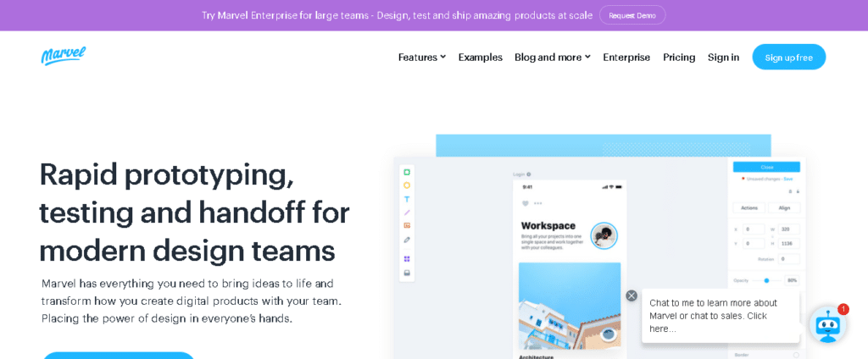Open the Examples page
The width and height of the screenshot is (868, 359).
481,57
